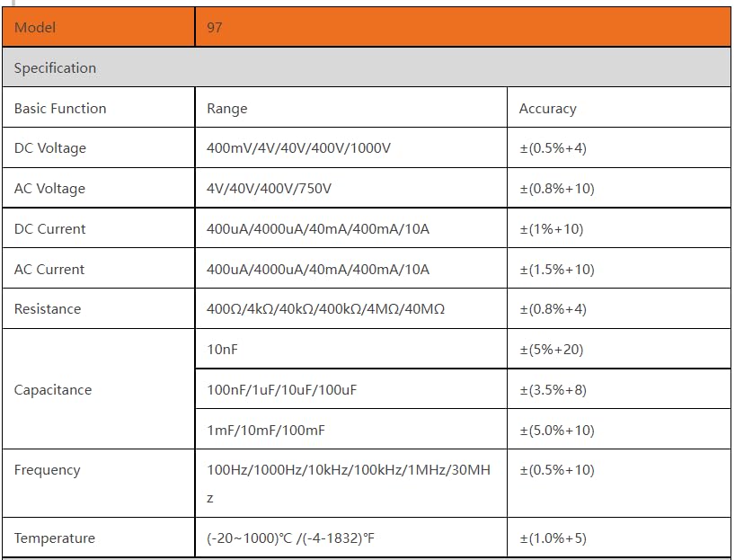735x560 pixels.
Task: Click the Resistance row label
Action: 48,309
